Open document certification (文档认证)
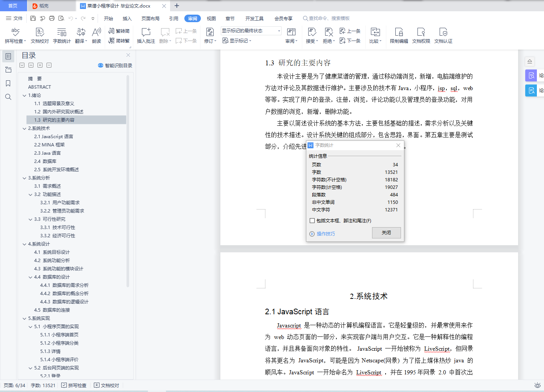 pos(443,36)
